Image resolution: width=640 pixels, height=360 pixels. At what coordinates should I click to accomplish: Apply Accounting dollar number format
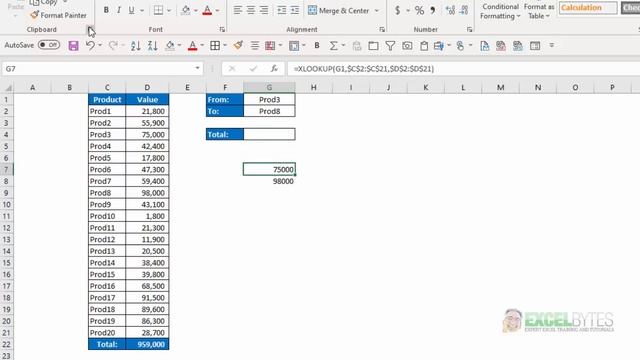[397, 10]
